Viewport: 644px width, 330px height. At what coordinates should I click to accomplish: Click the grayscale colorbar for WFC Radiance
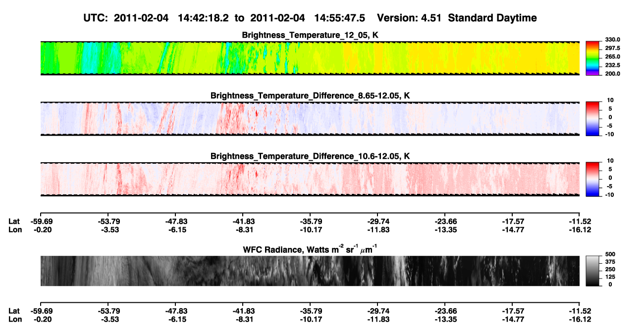coord(593,271)
